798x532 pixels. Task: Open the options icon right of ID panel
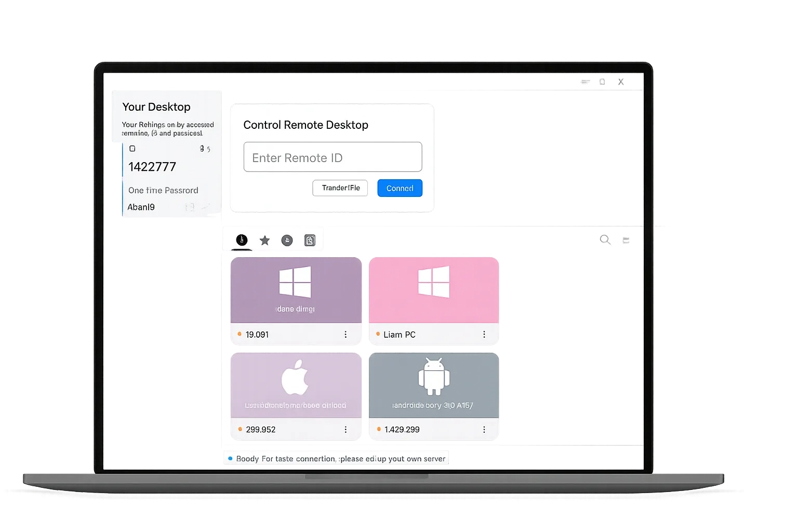coord(205,149)
